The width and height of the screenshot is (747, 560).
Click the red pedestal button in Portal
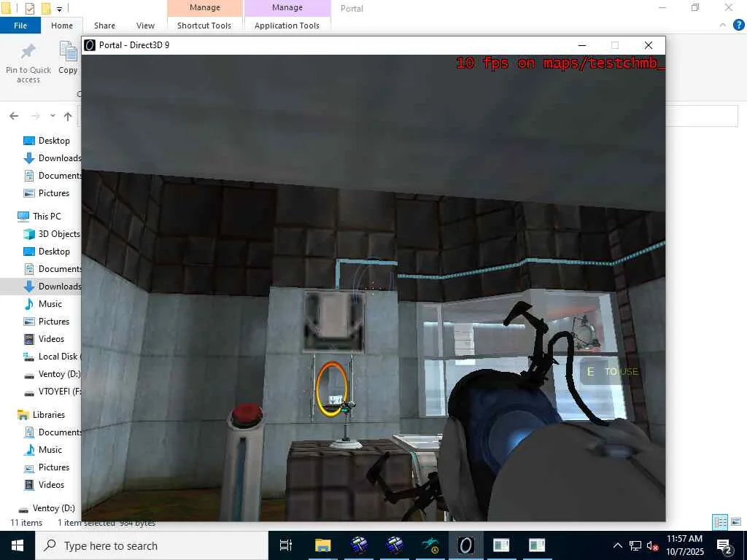point(246,414)
